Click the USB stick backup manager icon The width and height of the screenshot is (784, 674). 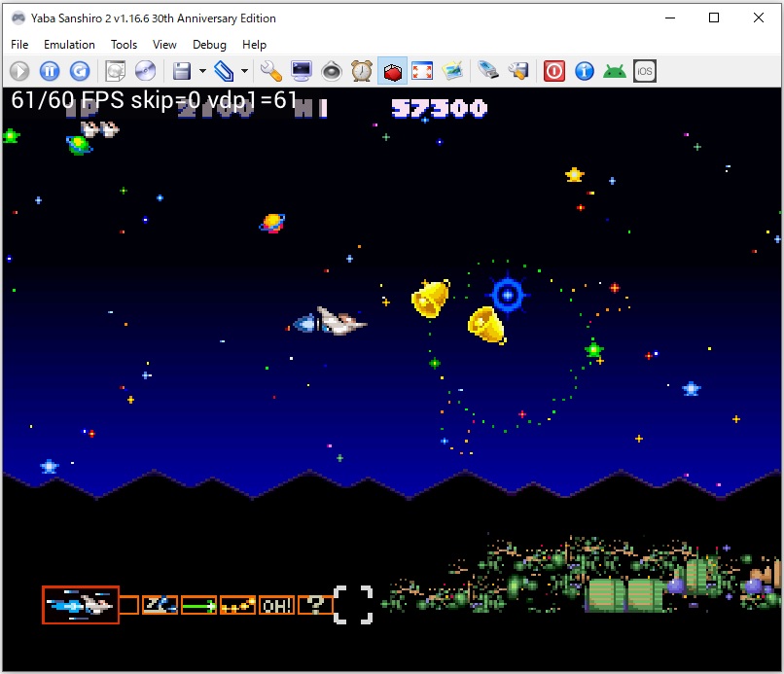coord(488,71)
